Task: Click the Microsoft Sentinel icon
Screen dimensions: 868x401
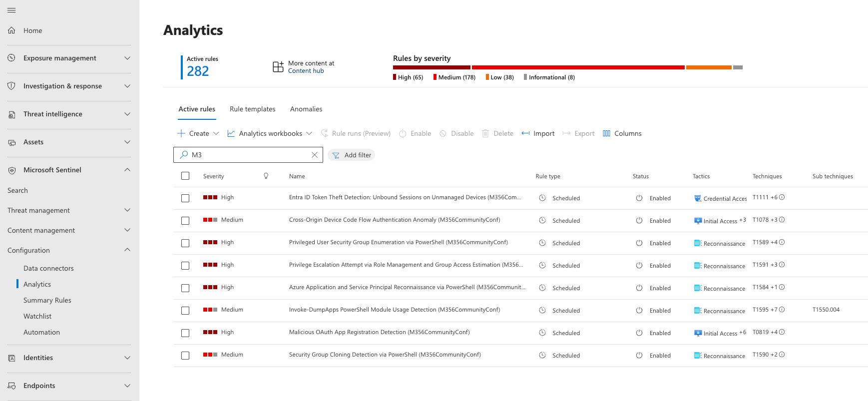Action: click(11, 170)
